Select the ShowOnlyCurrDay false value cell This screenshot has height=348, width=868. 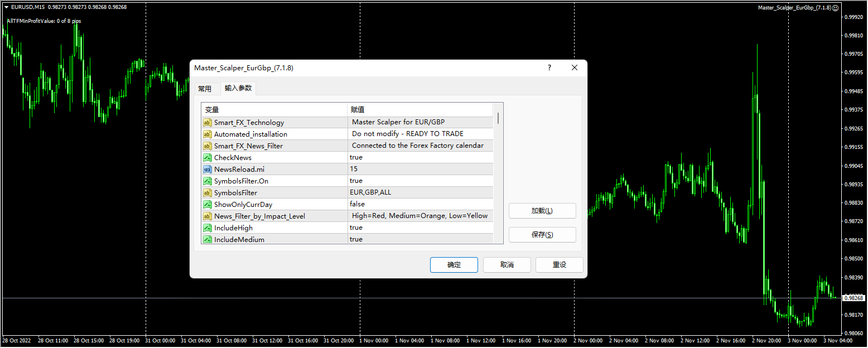pyautogui.click(x=419, y=205)
